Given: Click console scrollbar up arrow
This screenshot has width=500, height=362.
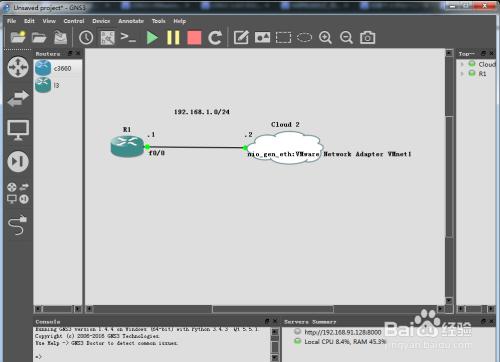Looking at the screenshot, I should pyautogui.click(x=275, y=332).
